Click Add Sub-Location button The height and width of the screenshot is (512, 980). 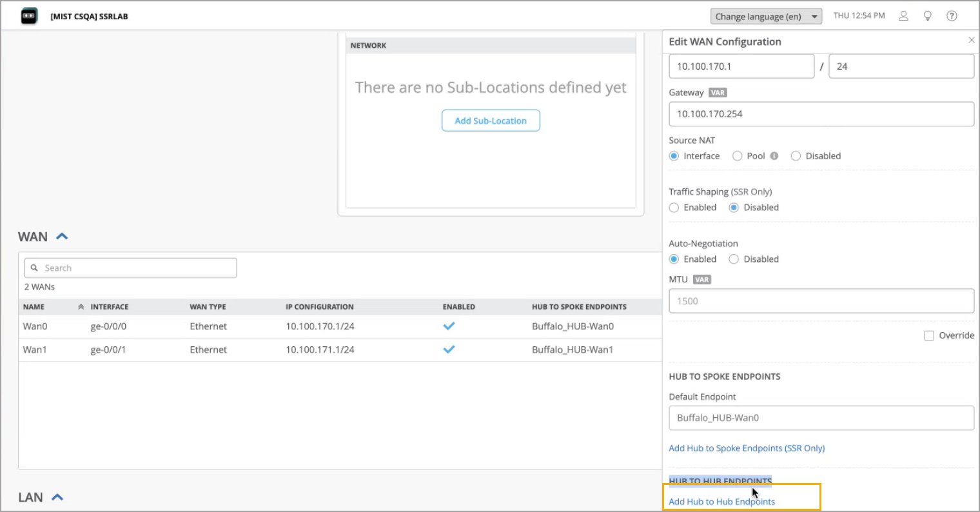point(491,121)
